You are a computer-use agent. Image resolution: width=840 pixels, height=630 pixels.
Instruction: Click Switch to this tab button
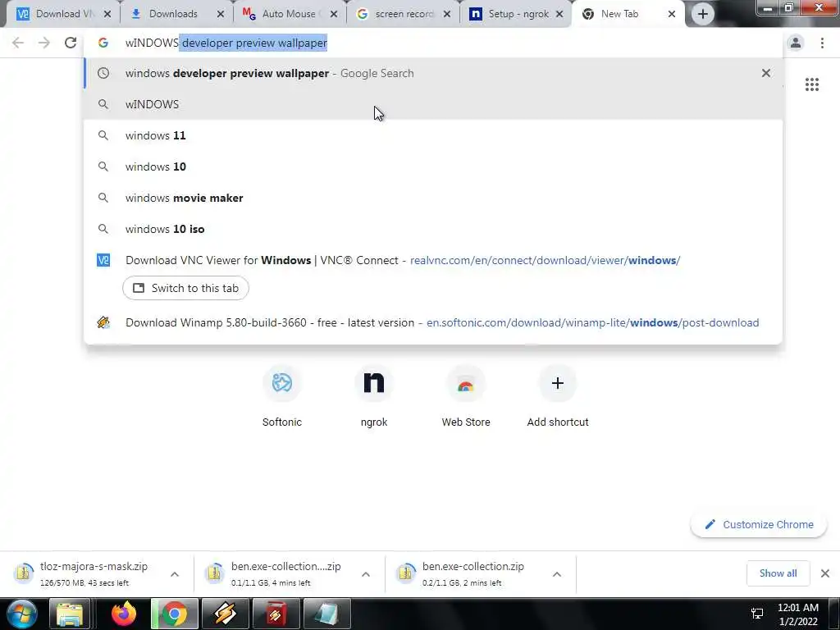(185, 288)
